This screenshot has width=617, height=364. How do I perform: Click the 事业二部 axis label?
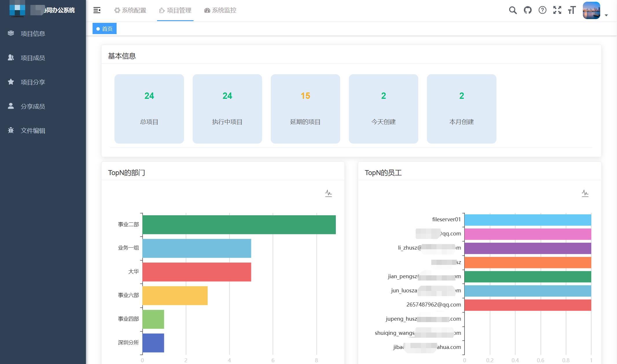pos(128,224)
